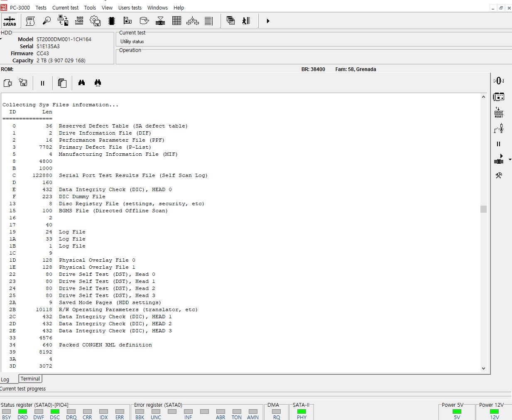Click the 'Fam: 58, Grenada' text

356,69
